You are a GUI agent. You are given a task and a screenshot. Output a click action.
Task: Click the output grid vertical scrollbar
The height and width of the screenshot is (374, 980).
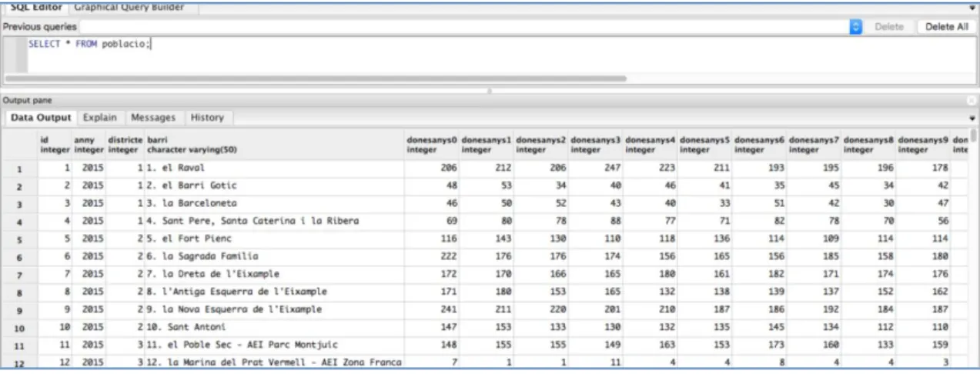click(974, 246)
